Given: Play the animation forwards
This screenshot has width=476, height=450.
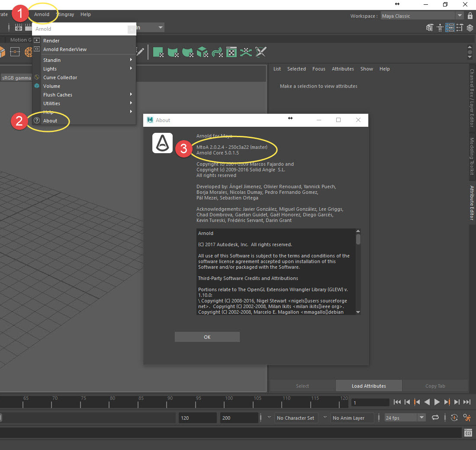Looking at the screenshot, I should (437, 402).
